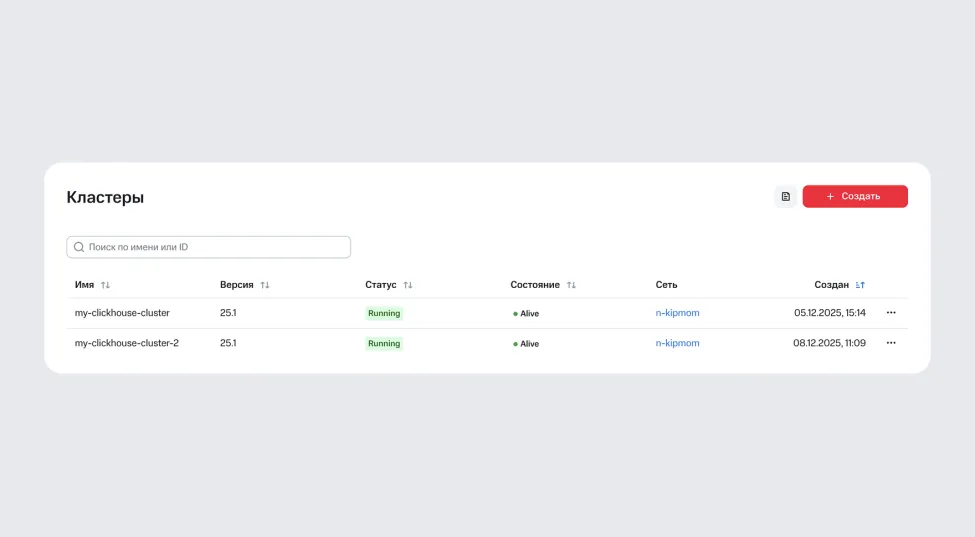Click Running status badge of my-clickhouse-cluster-2
Viewport: 975px width, 537px height.
(x=384, y=343)
